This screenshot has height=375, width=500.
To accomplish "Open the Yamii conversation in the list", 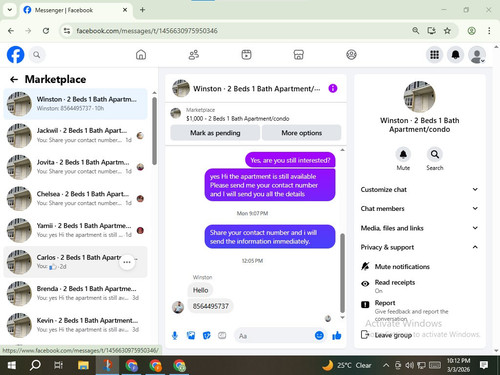I will click(x=75, y=230).
